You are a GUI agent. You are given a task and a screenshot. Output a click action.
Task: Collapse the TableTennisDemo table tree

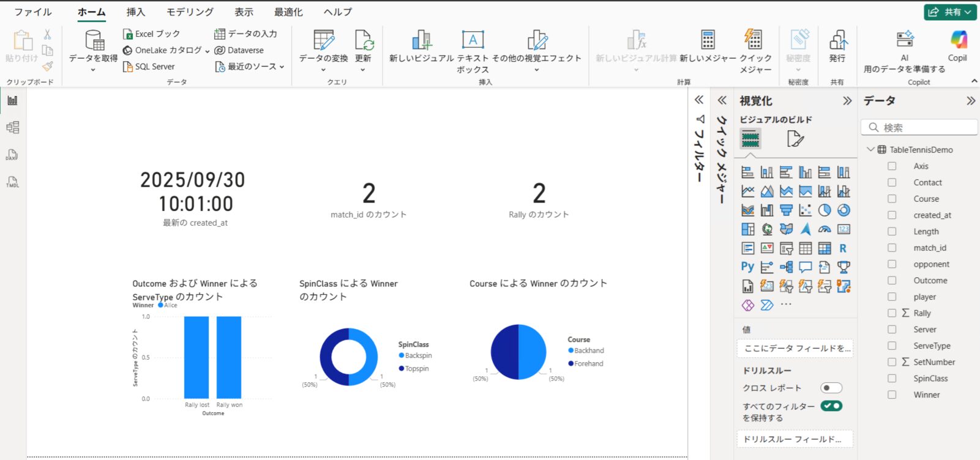pos(870,150)
